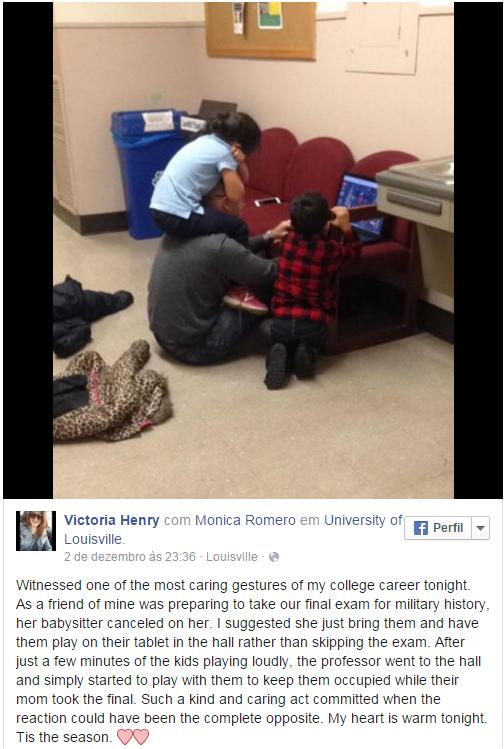Click the post timestamp 2 de dezembro às 23:36
This screenshot has width=504, height=749.
point(129,557)
